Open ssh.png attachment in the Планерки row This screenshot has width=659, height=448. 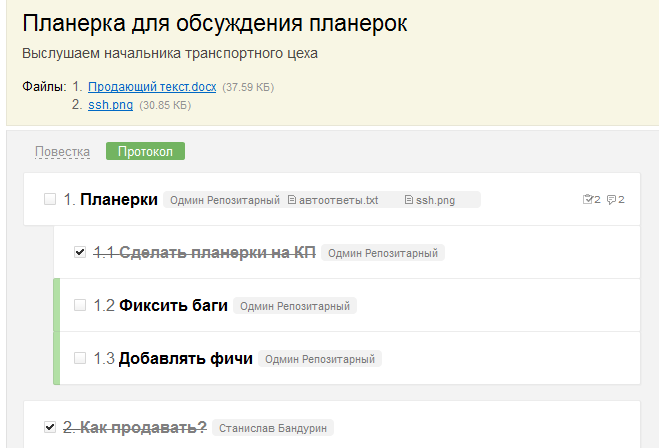pyautogui.click(x=435, y=200)
